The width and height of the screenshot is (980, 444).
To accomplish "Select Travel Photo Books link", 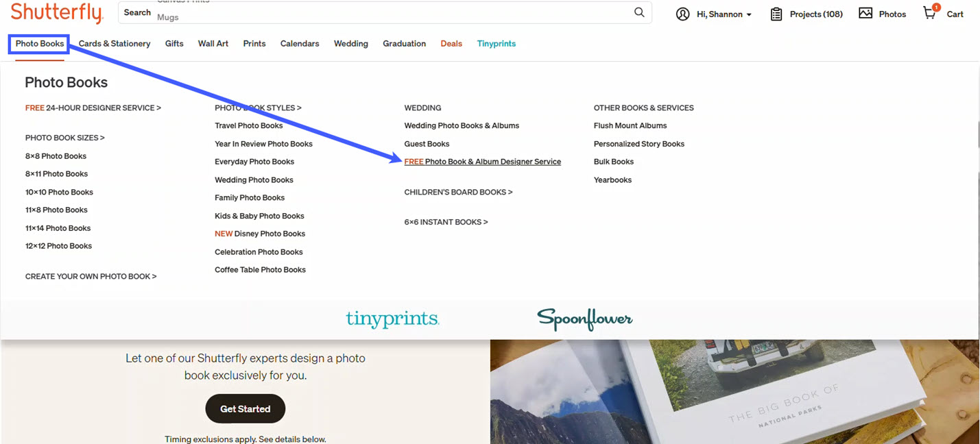I will click(248, 126).
